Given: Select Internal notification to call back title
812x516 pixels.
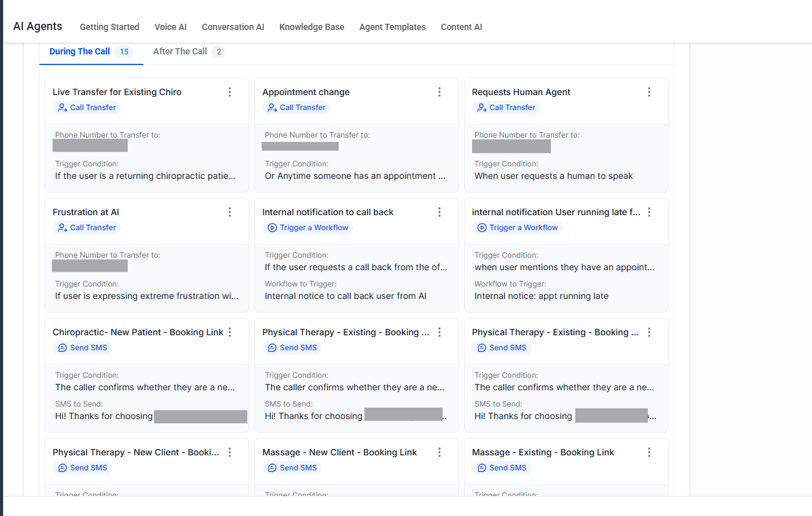Looking at the screenshot, I should pos(328,212).
